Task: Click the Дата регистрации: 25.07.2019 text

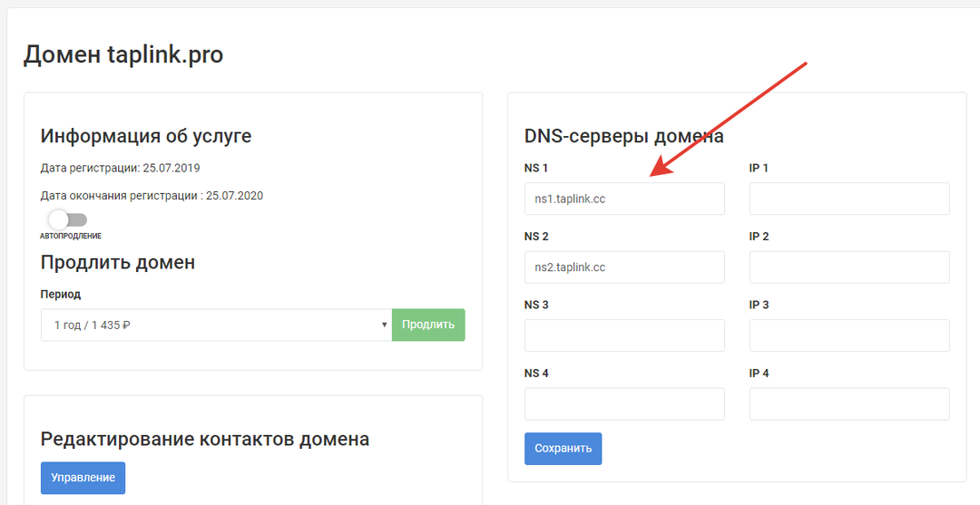Action: pos(120,168)
